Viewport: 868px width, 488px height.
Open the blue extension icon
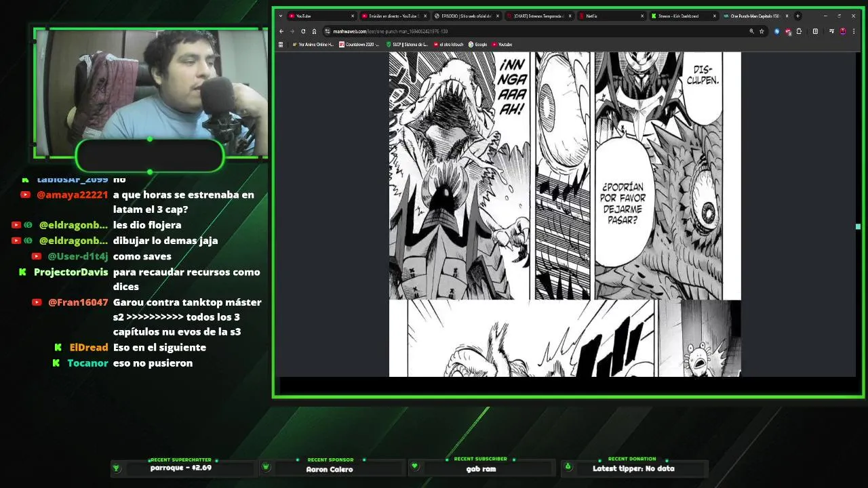(x=777, y=31)
